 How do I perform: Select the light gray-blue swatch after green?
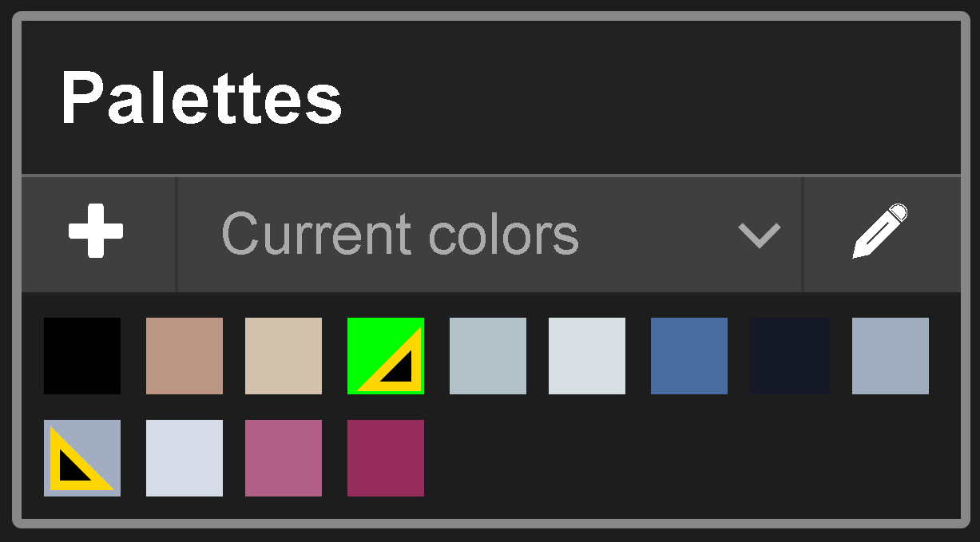[488, 356]
